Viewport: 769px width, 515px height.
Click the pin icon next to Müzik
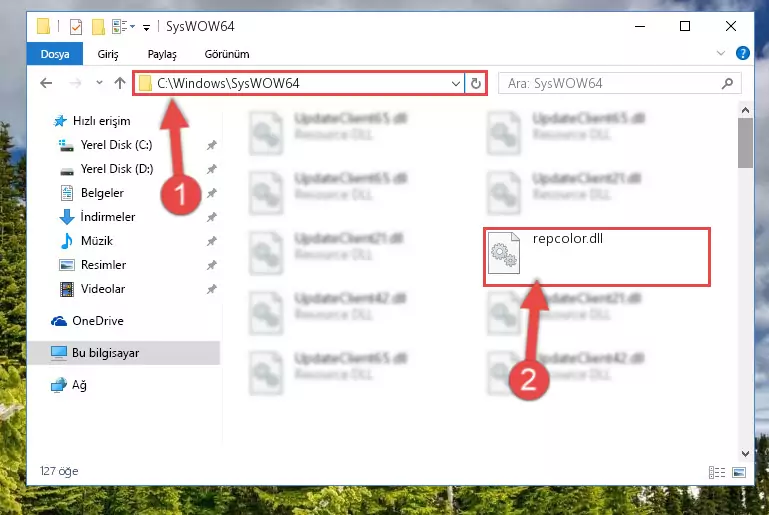point(211,241)
